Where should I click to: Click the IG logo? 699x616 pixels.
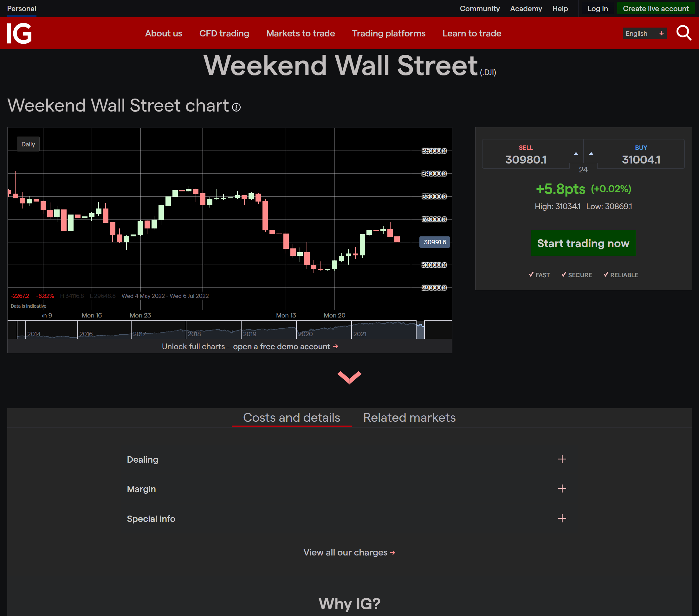pyautogui.click(x=19, y=33)
